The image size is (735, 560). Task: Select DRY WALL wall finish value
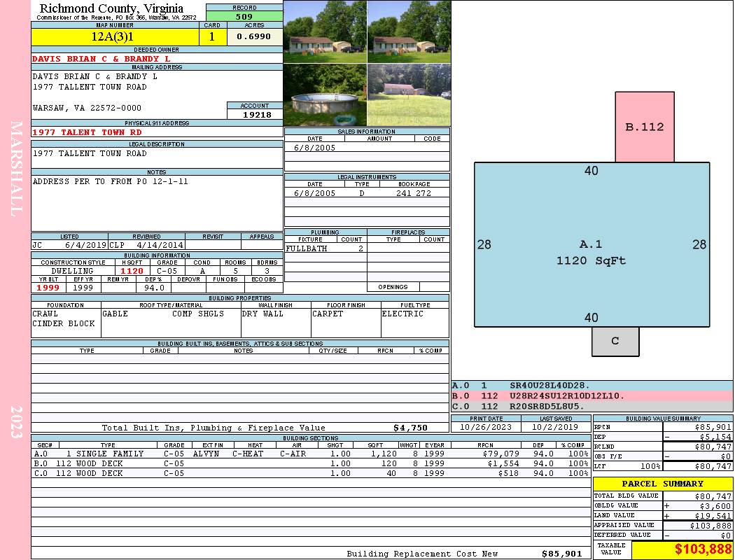pyautogui.click(x=262, y=314)
